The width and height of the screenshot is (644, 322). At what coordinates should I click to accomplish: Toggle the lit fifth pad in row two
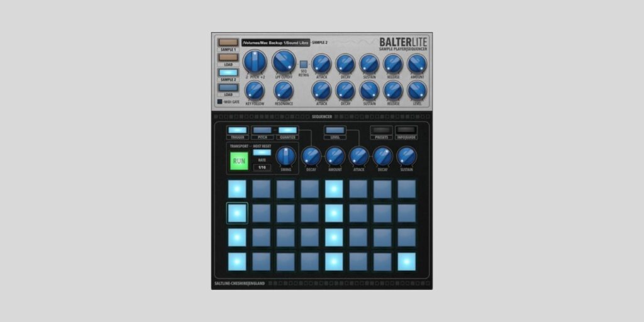[x=334, y=213]
